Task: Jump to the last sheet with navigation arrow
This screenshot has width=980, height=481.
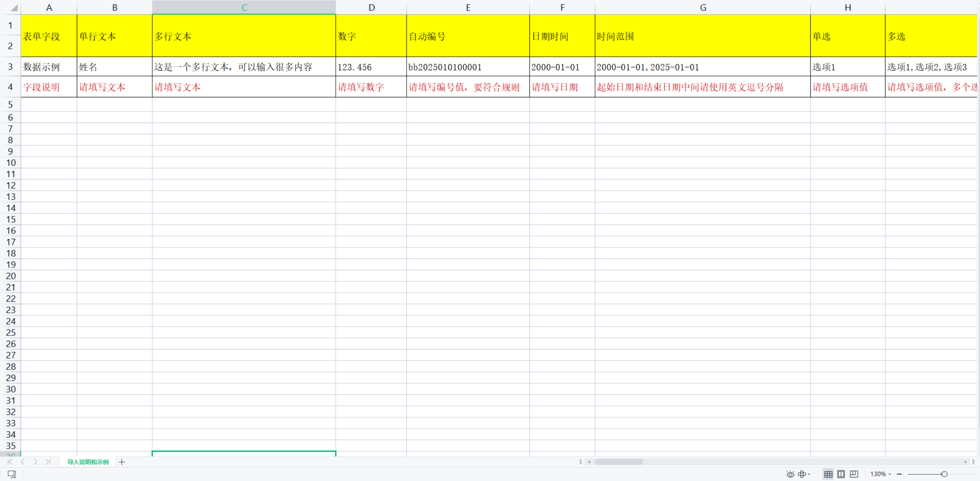Action: click(48, 462)
